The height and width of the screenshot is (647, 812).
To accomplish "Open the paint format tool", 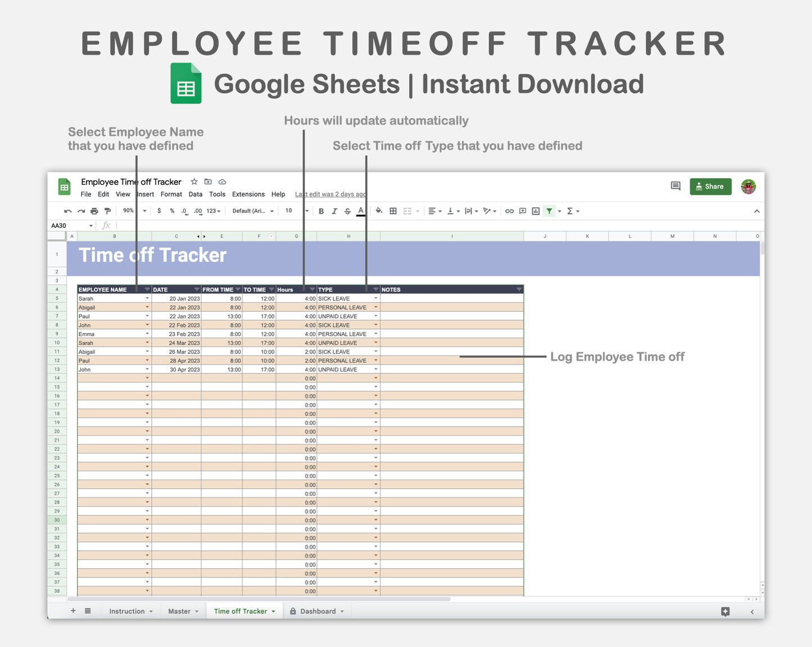I will (x=107, y=211).
